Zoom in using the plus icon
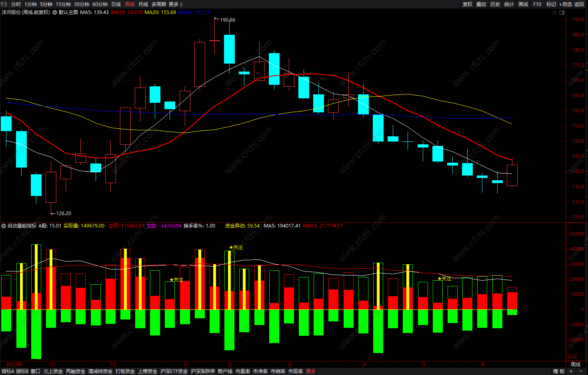 [x=571, y=371]
